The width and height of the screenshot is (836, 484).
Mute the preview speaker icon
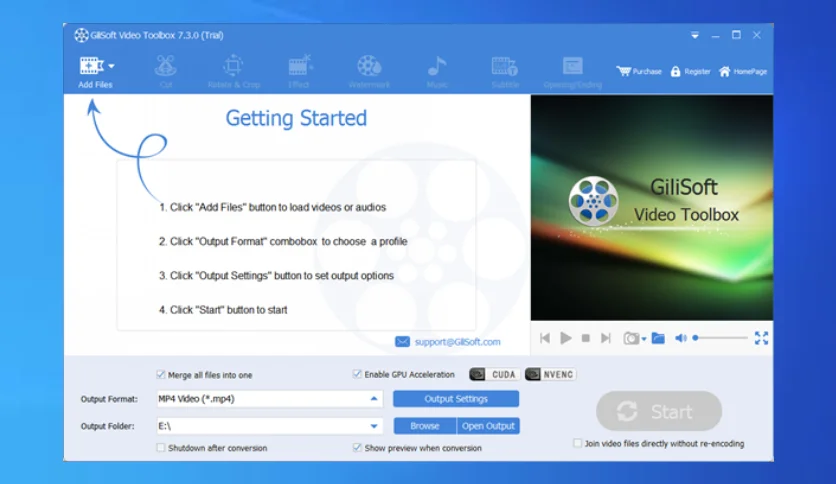pos(681,338)
